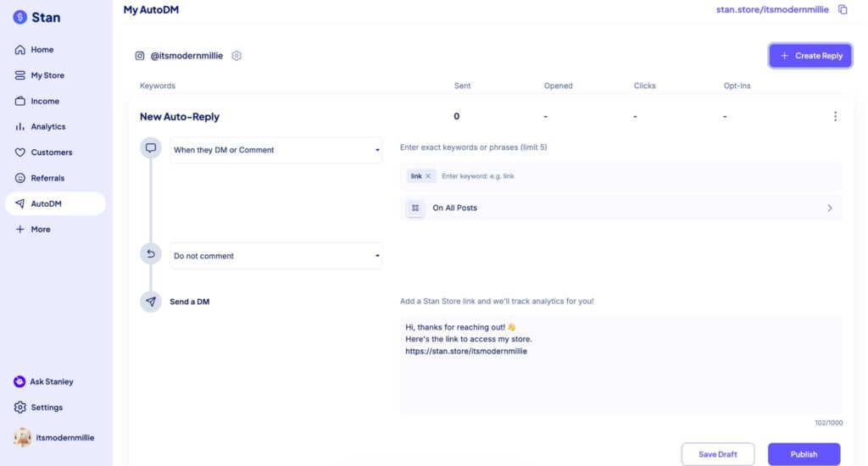Open My Store from the sidebar

tap(47, 75)
